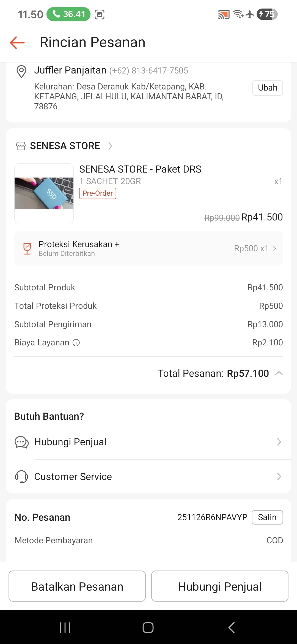Screen dimensions: 297x644
Task: Open Hubungi Penjual help row
Action: point(148,442)
